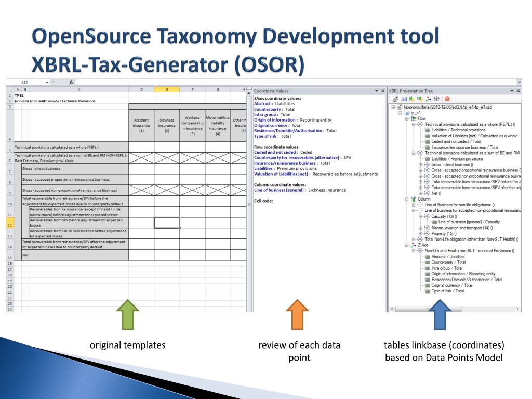Expand Marine, aviation and transport (14) node

420,228
